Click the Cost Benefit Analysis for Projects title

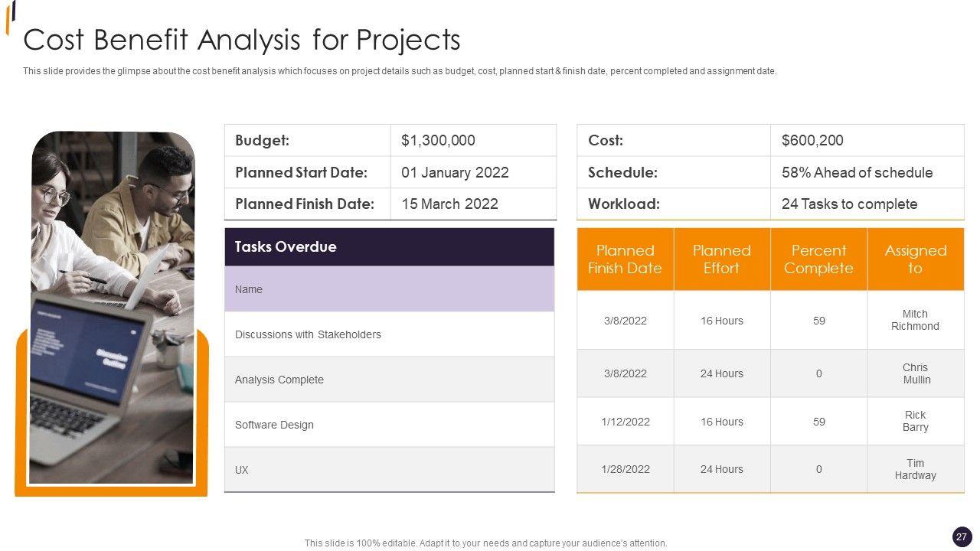242,39
